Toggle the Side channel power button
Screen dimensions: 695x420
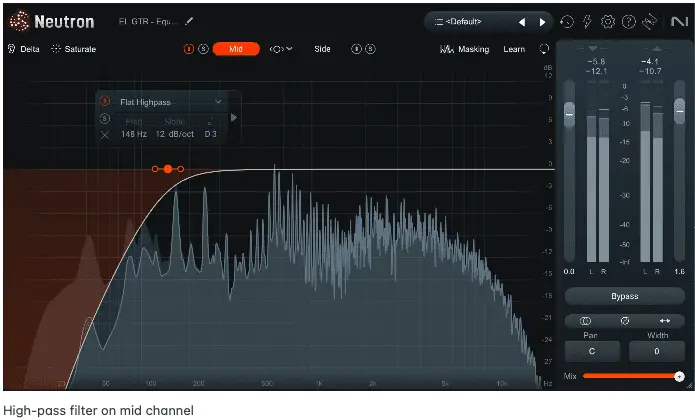point(356,49)
